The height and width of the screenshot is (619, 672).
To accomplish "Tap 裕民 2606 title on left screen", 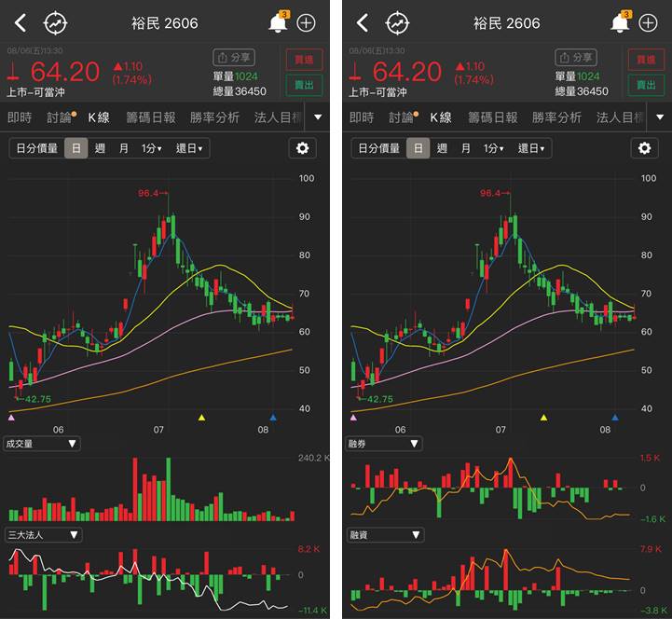I will (x=165, y=23).
